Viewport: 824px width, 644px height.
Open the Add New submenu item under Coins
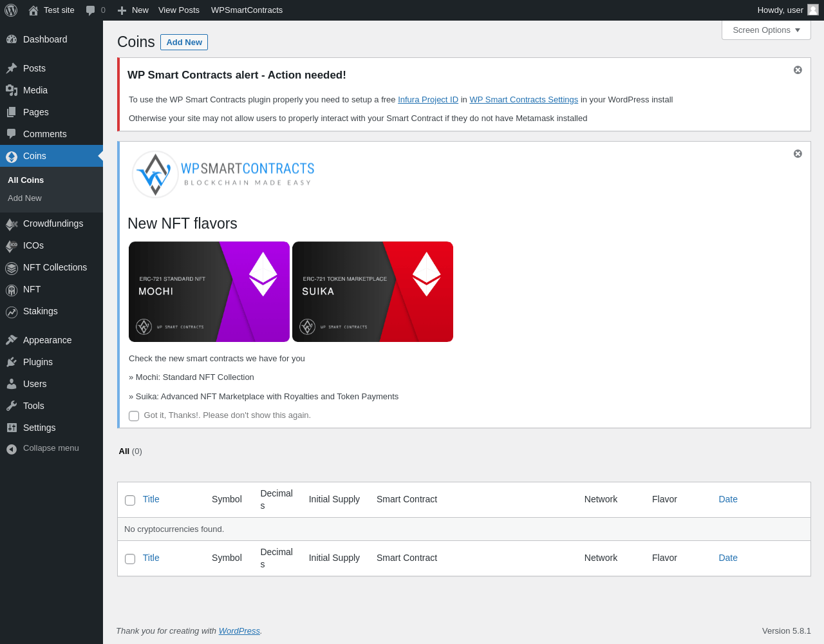[24, 198]
